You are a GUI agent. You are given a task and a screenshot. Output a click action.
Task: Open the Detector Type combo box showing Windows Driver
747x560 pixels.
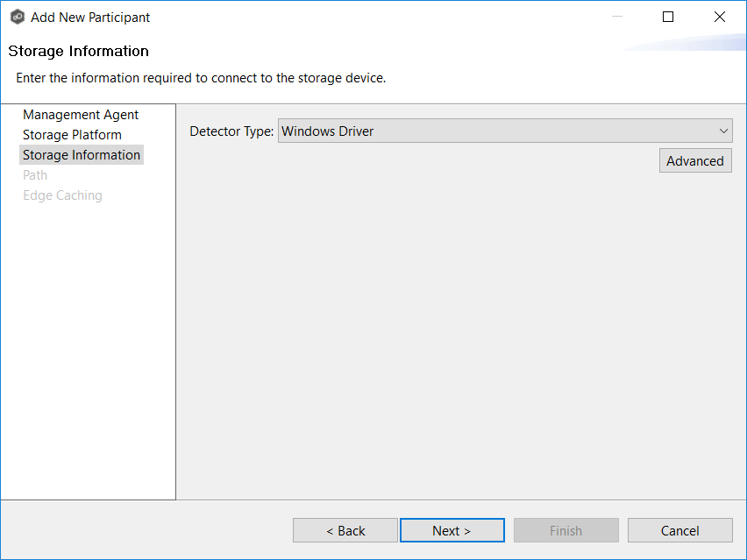[495, 131]
